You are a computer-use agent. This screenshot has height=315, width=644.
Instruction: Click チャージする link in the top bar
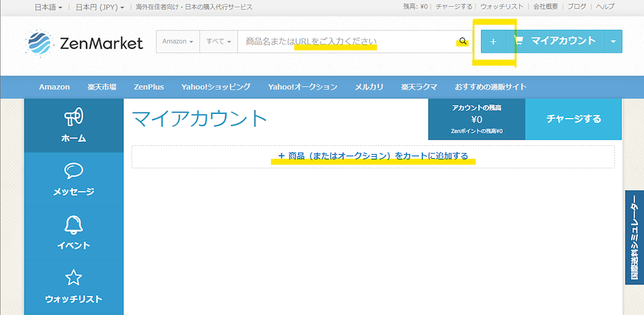pyautogui.click(x=454, y=7)
